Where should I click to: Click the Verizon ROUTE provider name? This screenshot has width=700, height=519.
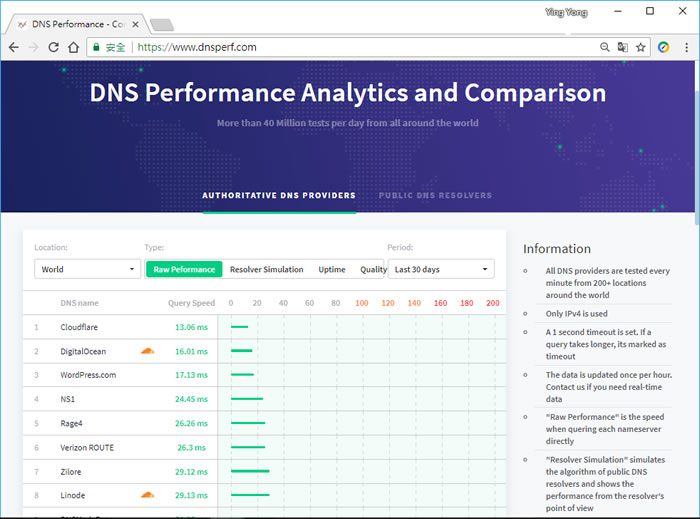(87, 447)
